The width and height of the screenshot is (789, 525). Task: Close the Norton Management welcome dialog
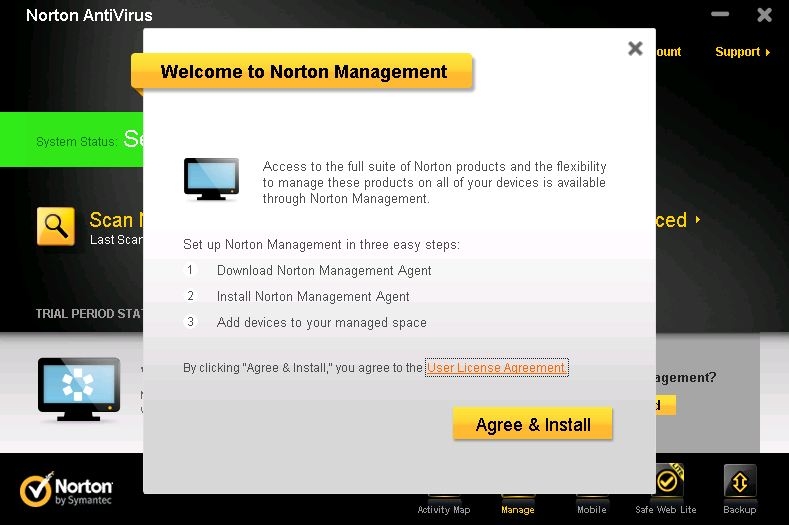coord(636,48)
